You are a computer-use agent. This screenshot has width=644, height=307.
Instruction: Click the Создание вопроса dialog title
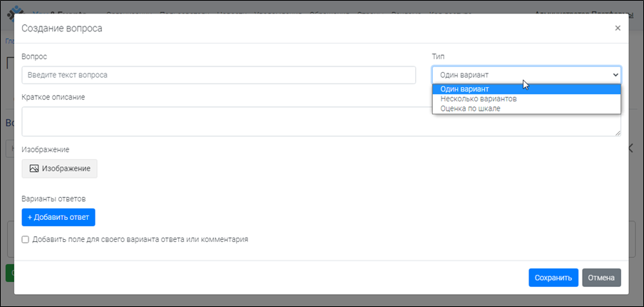62,29
